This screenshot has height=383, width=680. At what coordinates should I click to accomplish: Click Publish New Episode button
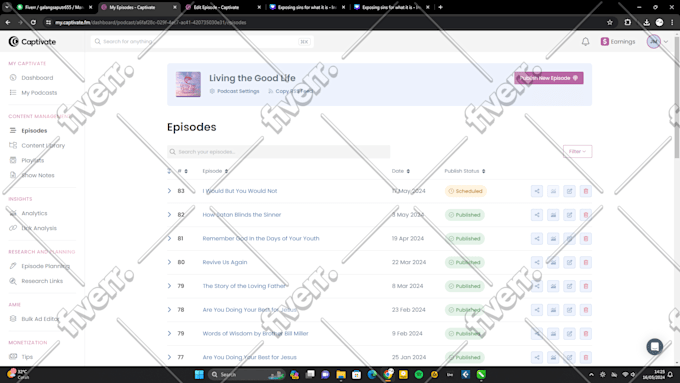point(549,78)
